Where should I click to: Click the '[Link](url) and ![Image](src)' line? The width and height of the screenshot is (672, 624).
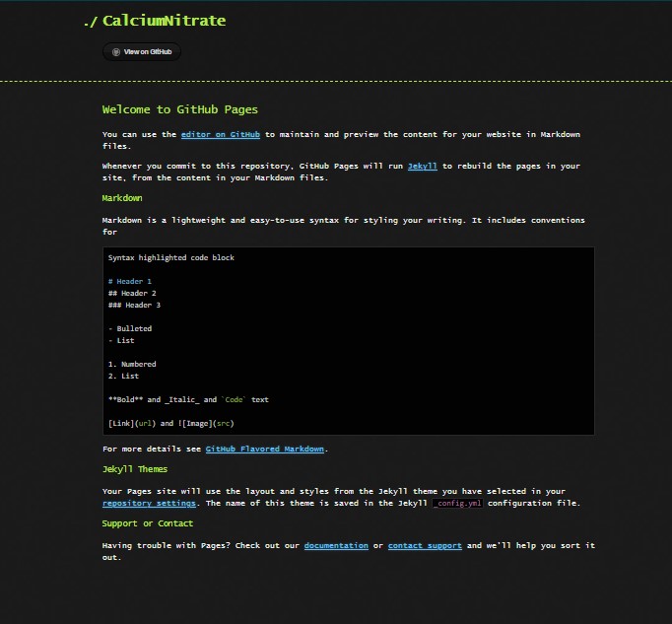tap(171, 423)
